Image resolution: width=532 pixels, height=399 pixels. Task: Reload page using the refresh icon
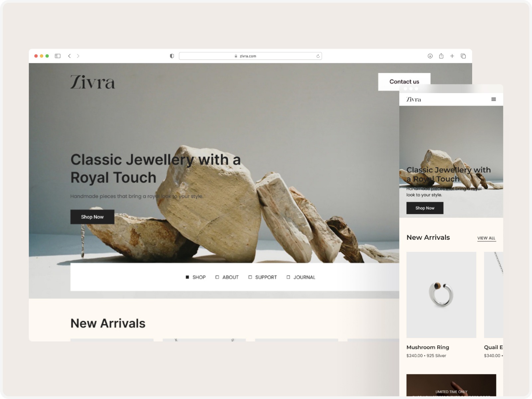tap(318, 56)
